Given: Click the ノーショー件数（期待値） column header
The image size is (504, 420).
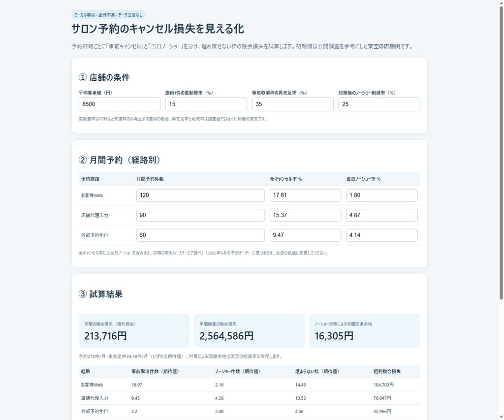Looking at the screenshot, I should point(238,371).
